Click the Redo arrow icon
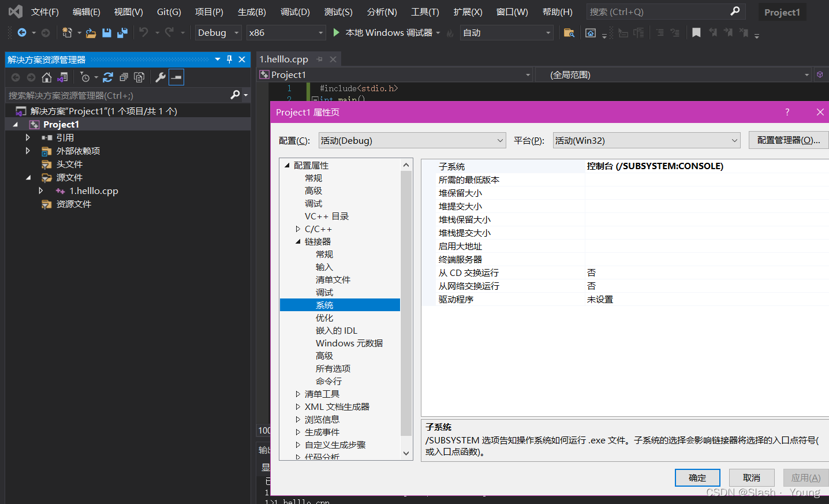This screenshot has width=829, height=504. point(169,33)
